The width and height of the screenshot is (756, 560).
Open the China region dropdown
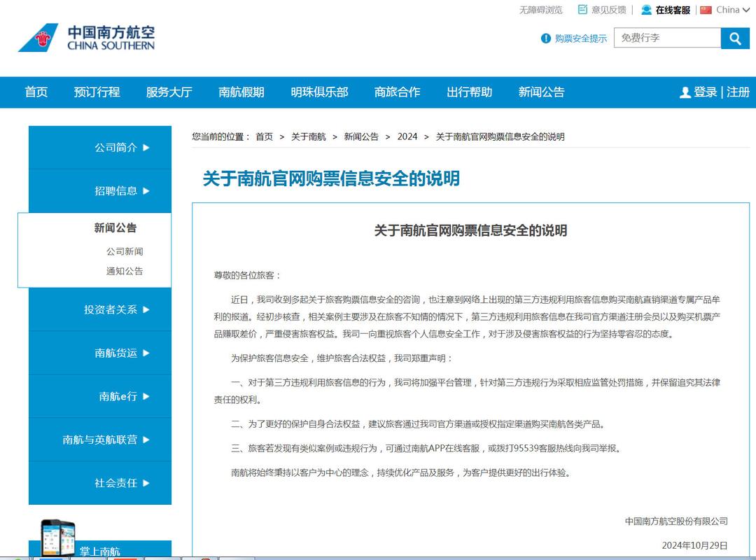(732, 10)
